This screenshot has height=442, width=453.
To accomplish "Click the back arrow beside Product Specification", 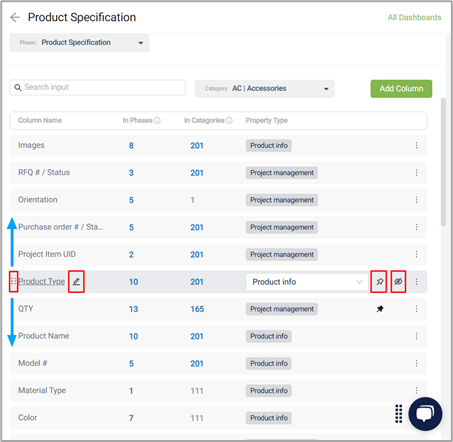I will point(15,17).
